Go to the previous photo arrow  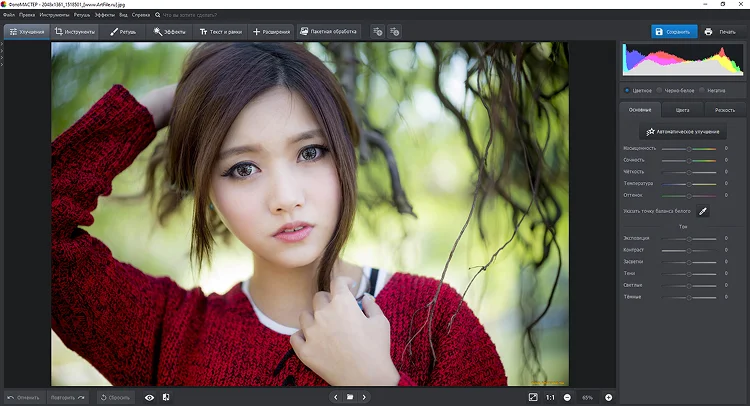[x=335, y=397]
